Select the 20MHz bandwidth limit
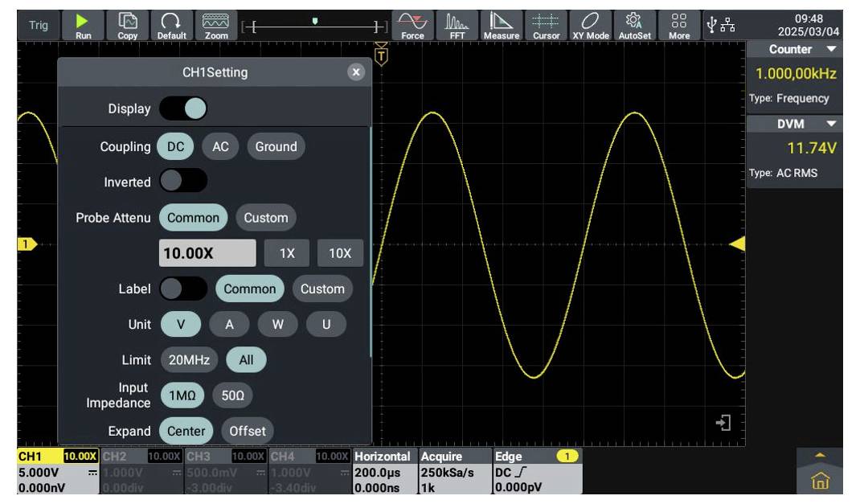Screen dimensions: 860x504 tap(189, 361)
